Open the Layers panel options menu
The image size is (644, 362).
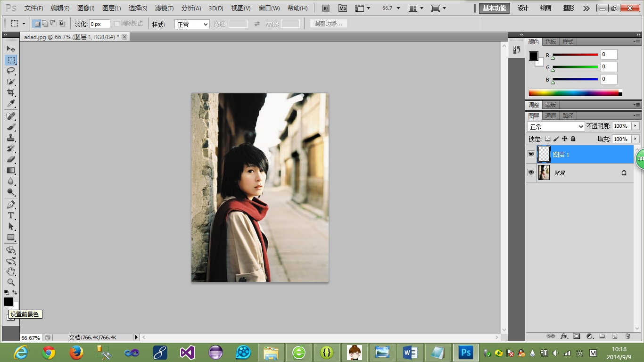tap(636, 115)
